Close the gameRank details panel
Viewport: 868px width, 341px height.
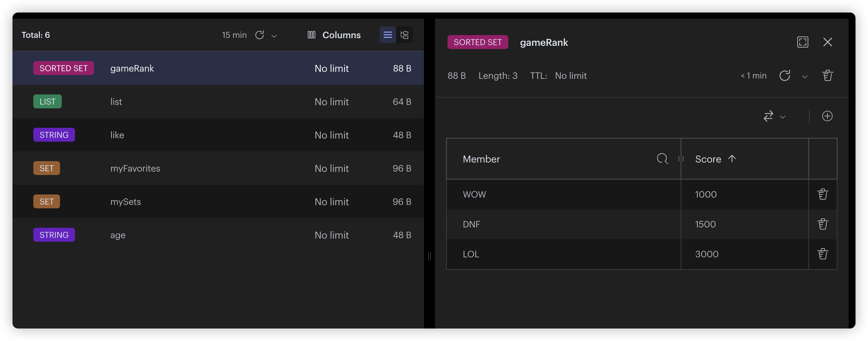point(828,42)
